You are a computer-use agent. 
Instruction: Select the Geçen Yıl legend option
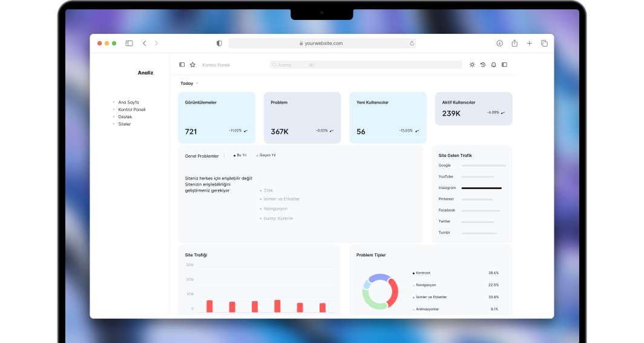(x=266, y=155)
